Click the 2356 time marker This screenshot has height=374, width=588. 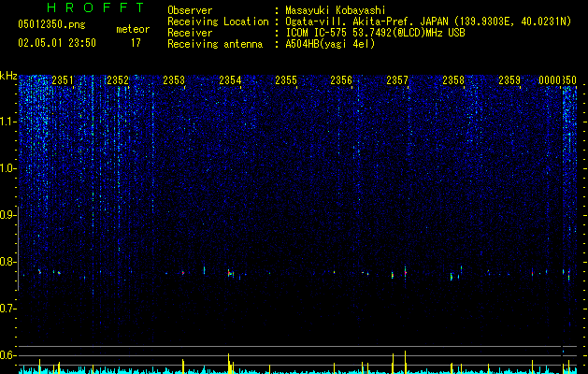coord(341,80)
